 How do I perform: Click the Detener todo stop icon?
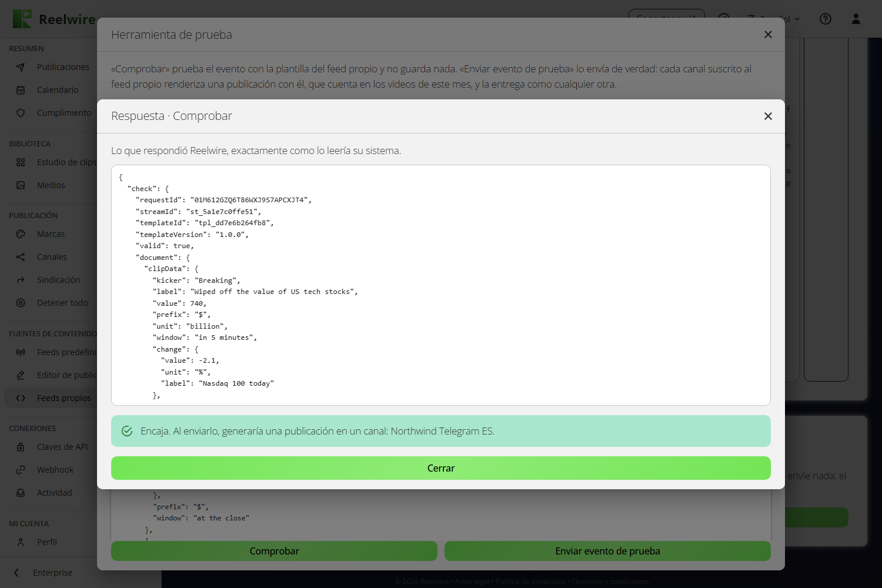pos(21,303)
